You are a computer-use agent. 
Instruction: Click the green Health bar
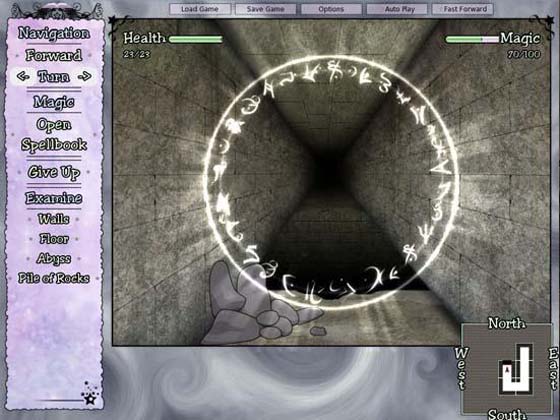click(195, 39)
